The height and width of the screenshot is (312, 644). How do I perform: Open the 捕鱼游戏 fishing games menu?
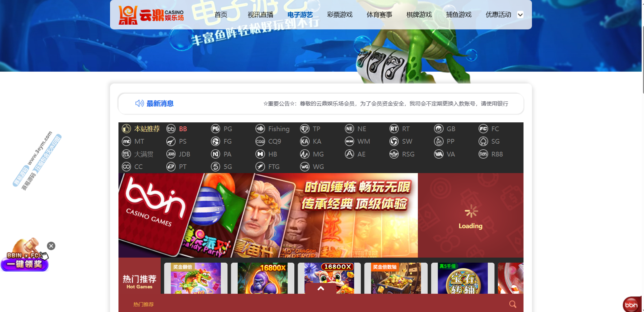coord(458,15)
